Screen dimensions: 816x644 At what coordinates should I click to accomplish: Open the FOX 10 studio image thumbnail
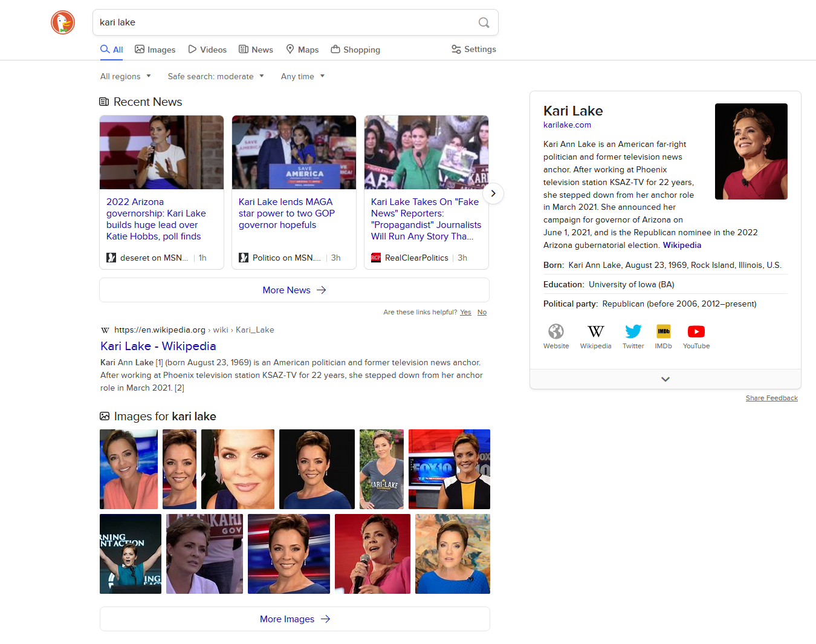coord(449,469)
